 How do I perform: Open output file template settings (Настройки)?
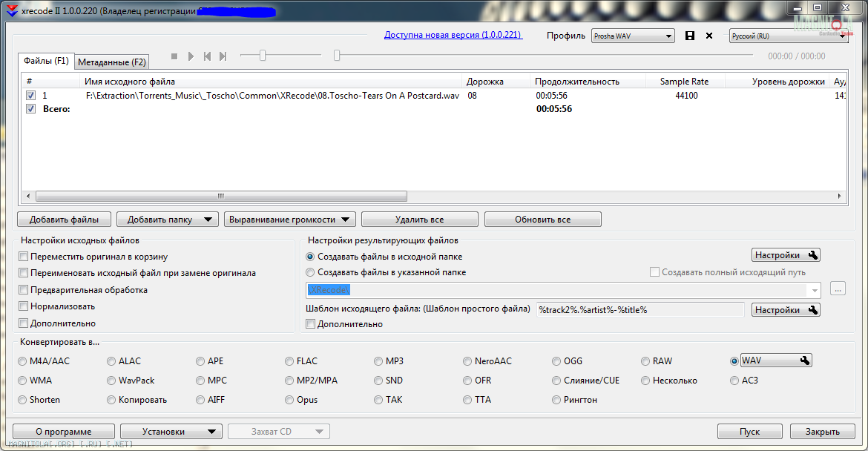pos(786,310)
